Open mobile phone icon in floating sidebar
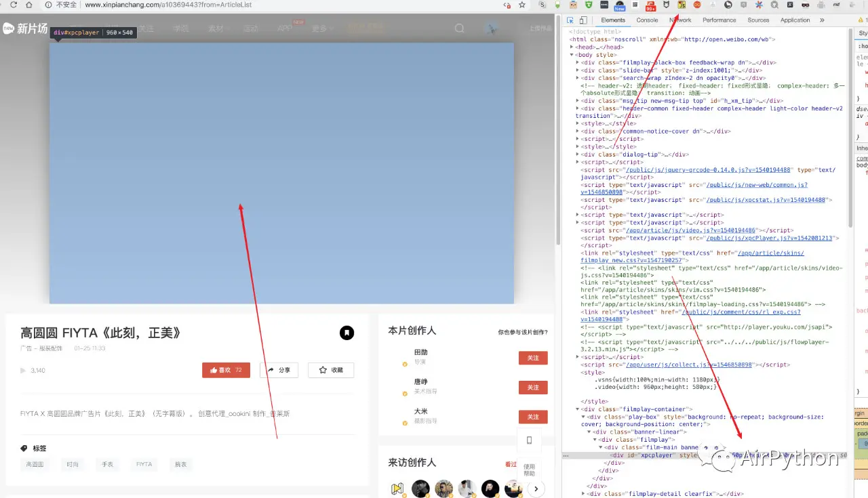The height and width of the screenshot is (498, 868). click(530, 440)
